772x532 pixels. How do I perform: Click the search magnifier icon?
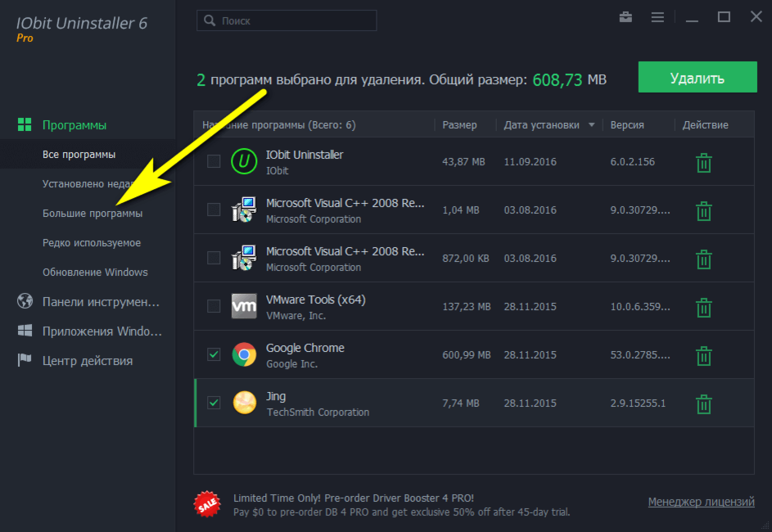(210, 20)
